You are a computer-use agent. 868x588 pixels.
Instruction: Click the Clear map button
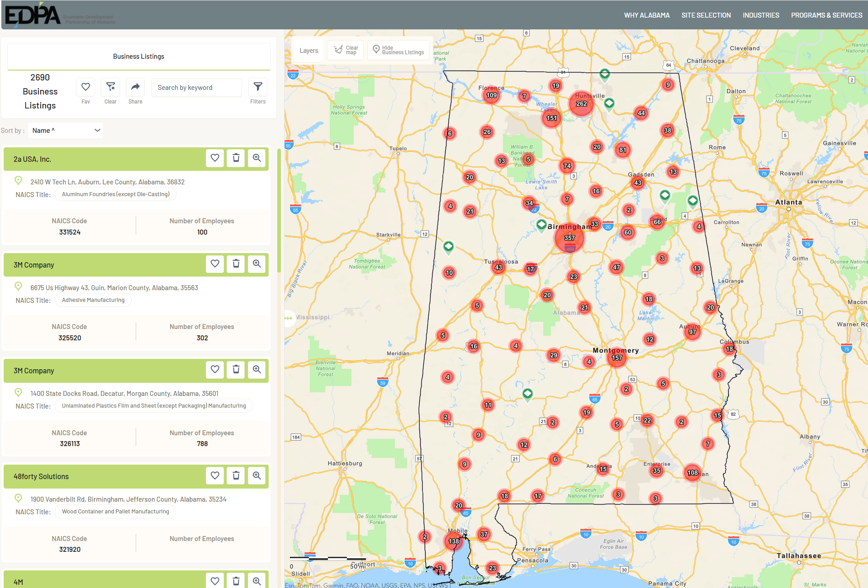(346, 50)
